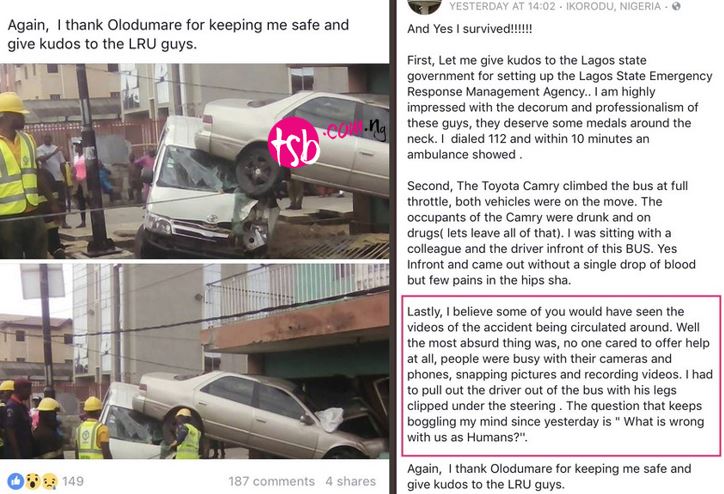Click the paragraph about Toyota Camry climbing bus
Viewport: 724px width, 494px height.
pos(551,233)
